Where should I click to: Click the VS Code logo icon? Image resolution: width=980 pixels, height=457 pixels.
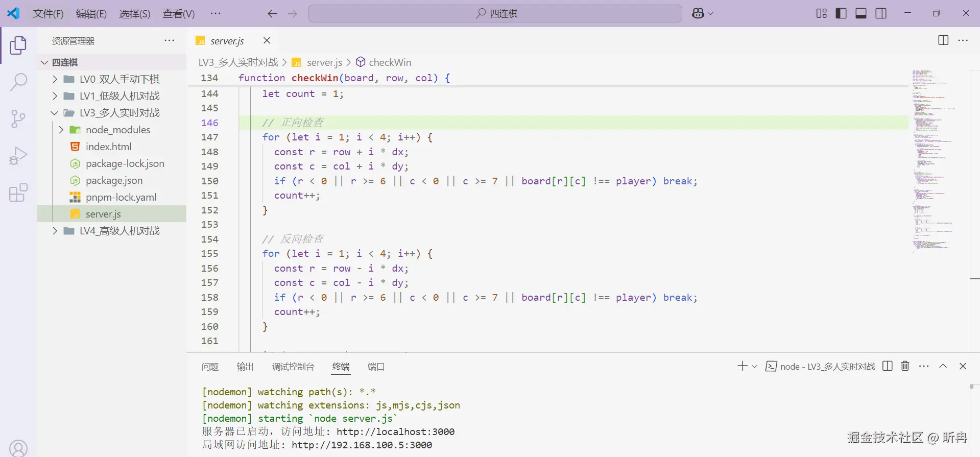(x=14, y=13)
